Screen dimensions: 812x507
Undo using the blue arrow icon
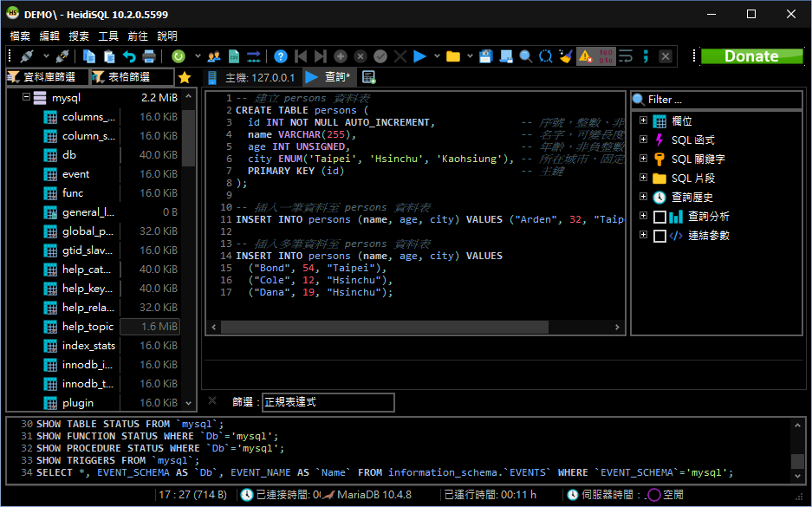129,56
